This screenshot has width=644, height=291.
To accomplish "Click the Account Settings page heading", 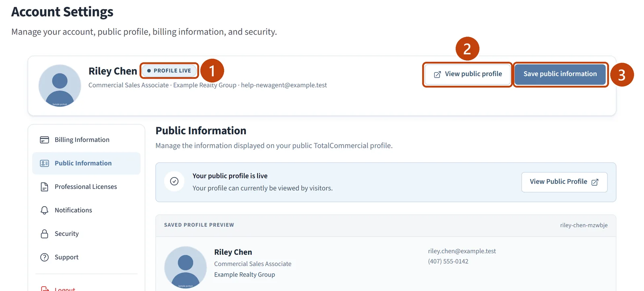I will coord(62,12).
